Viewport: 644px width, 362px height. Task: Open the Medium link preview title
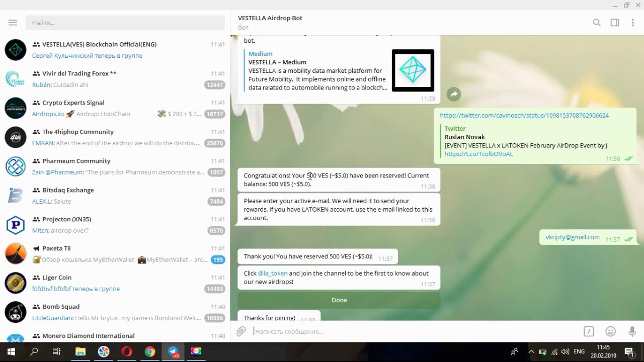click(277, 62)
